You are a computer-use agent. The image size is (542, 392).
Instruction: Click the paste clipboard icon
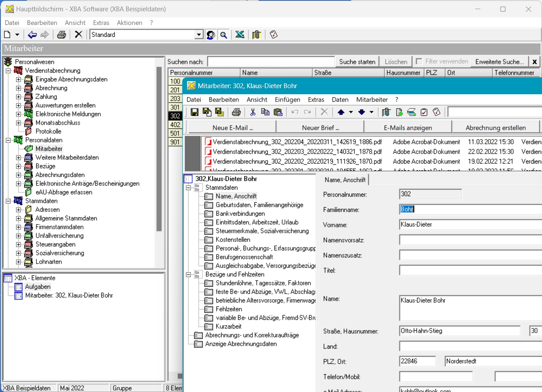pyautogui.click(x=278, y=112)
